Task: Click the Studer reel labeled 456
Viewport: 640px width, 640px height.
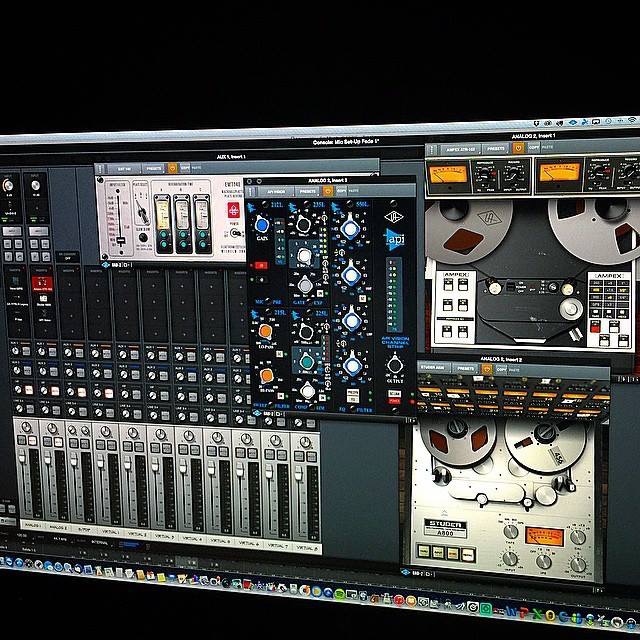Action: [x=545, y=447]
